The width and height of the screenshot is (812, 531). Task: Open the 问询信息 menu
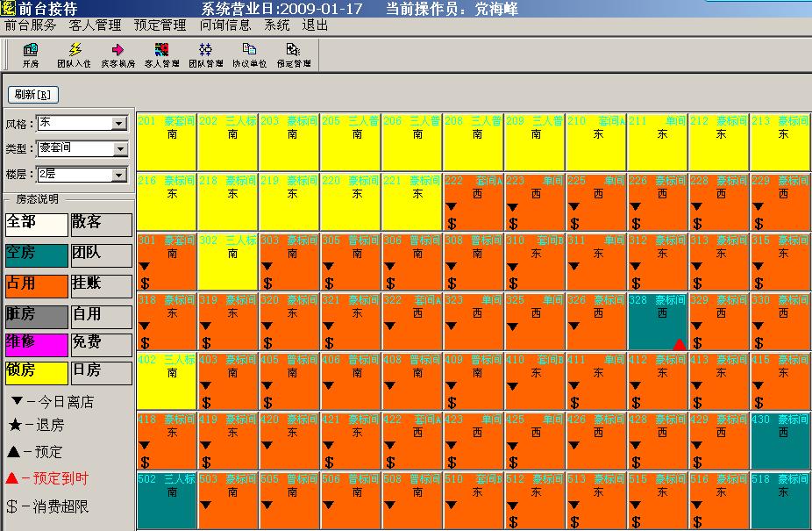[225, 25]
